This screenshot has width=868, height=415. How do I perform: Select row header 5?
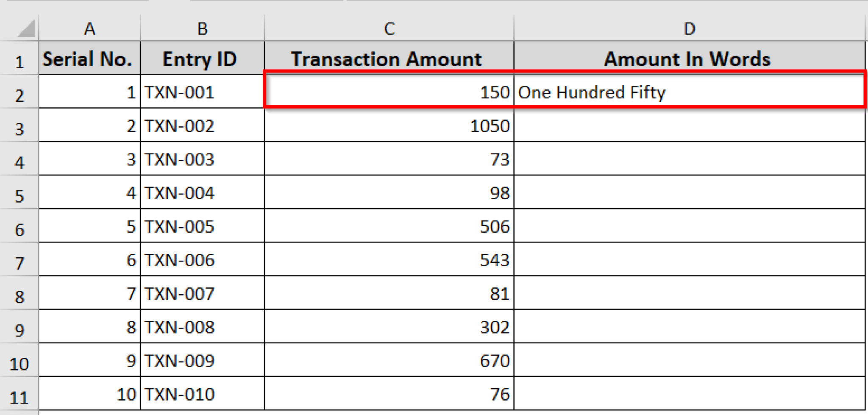pos(19,193)
